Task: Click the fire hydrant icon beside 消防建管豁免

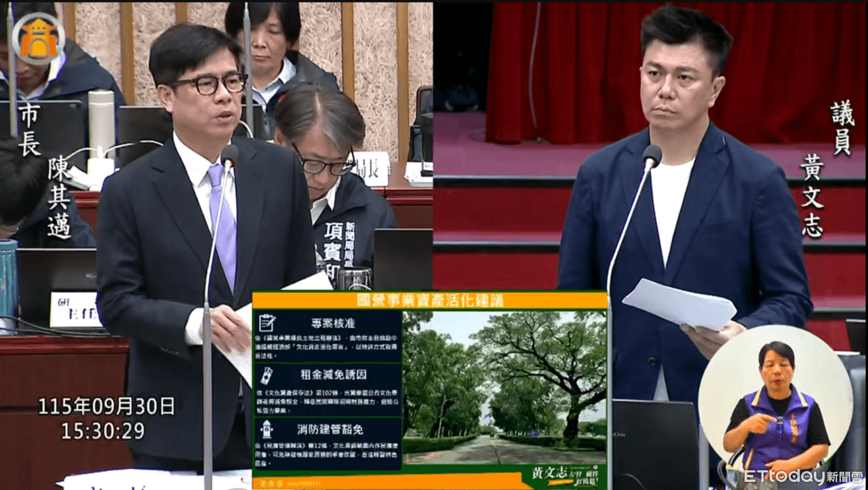Action: click(267, 430)
